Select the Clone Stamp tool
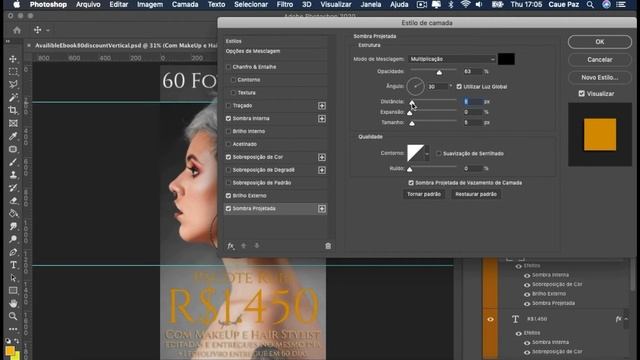640x360 pixels. [x=13, y=175]
